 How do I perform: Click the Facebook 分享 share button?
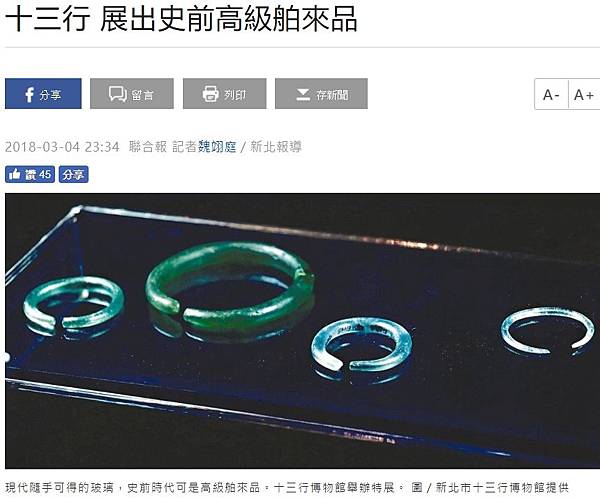(x=43, y=94)
